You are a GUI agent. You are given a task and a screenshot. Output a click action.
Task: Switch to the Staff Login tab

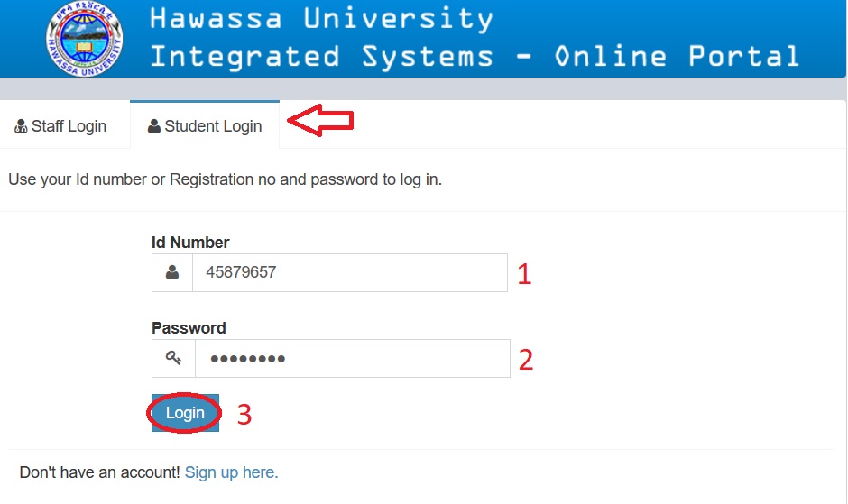pyautogui.click(x=61, y=126)
